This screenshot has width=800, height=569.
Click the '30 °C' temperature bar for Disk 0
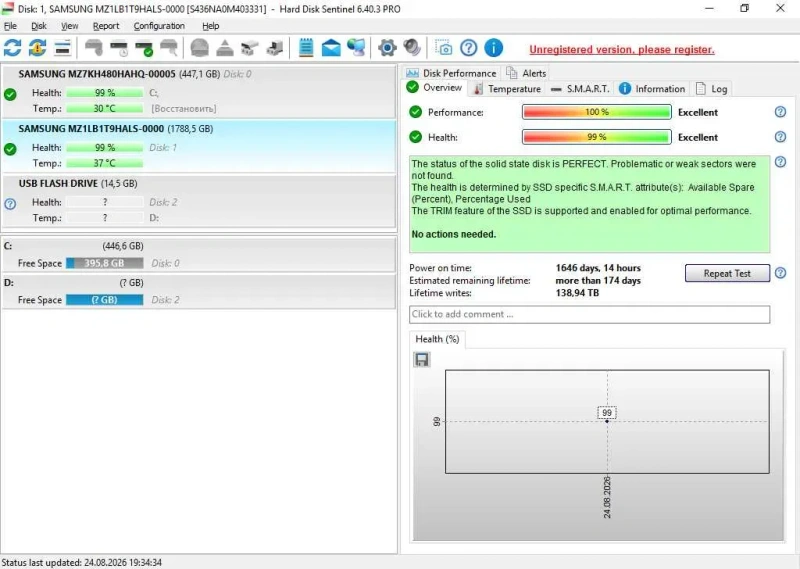click(105, 109)
